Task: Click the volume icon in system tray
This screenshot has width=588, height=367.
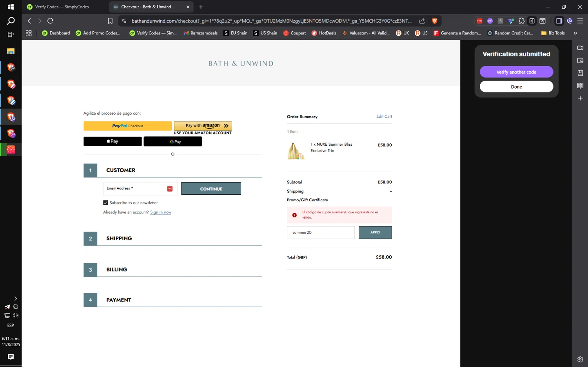Action: tap(15, 315)
